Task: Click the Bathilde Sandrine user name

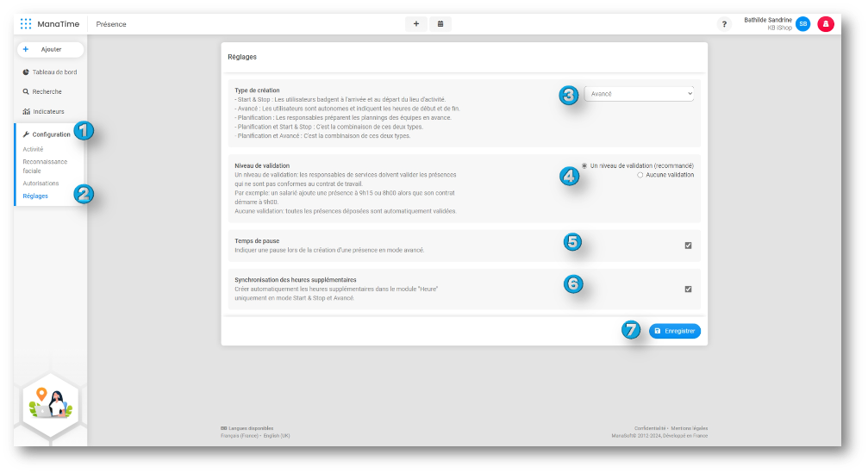Action: pos(768,20)
